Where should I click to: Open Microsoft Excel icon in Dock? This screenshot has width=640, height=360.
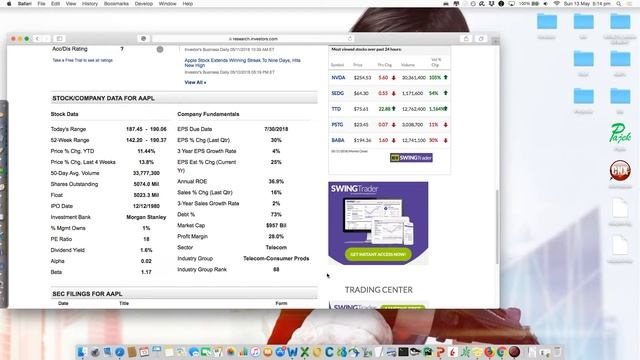point(304,352)
